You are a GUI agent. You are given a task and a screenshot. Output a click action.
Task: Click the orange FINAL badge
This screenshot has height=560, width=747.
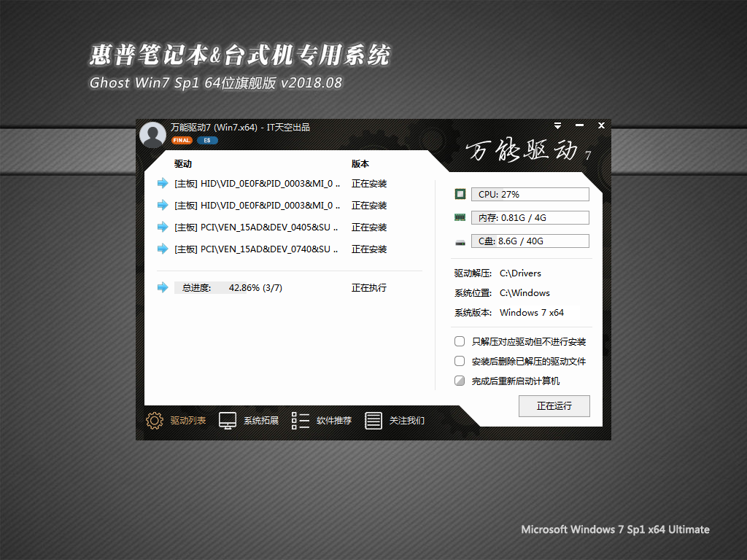coord(182,141)
